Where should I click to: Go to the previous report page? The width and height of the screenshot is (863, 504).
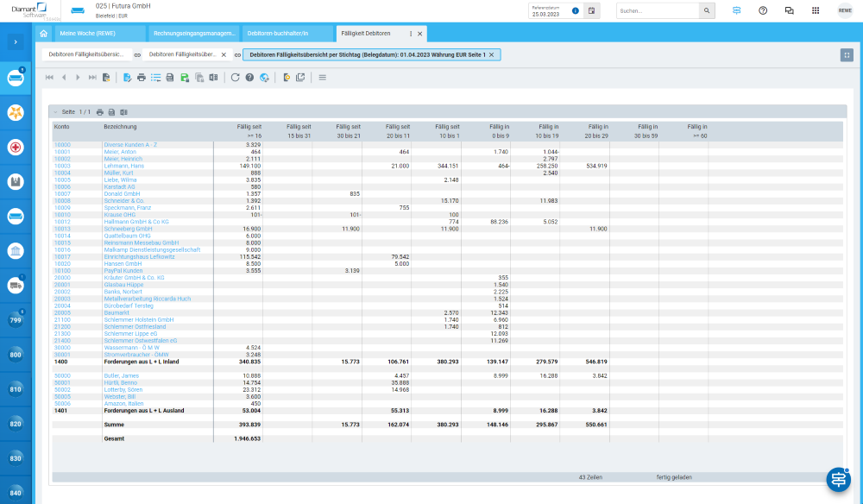point(64,78)
